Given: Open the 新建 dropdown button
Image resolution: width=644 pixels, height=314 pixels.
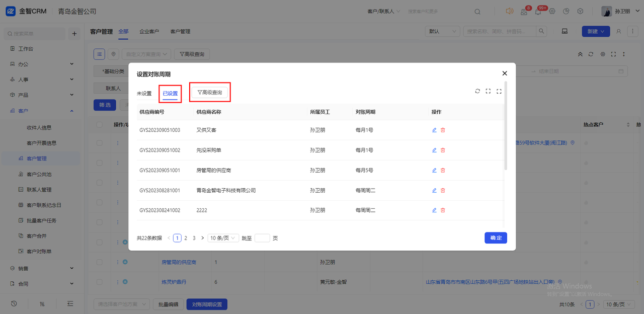Looking at the screenshot, I should [x=596, y=31].
